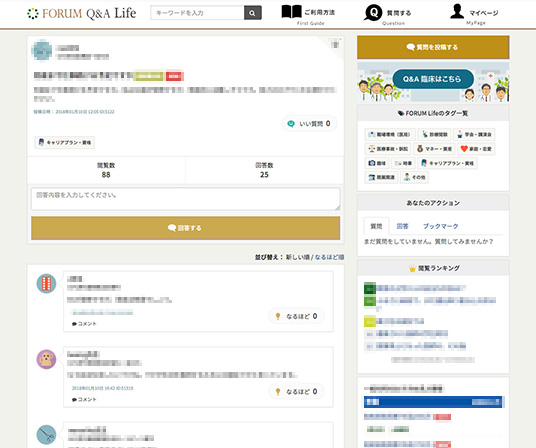Click なるほど 0 on the pill-avatar answer
The width and height of the screenshot is (536, 448).
(x=296, y=316)
